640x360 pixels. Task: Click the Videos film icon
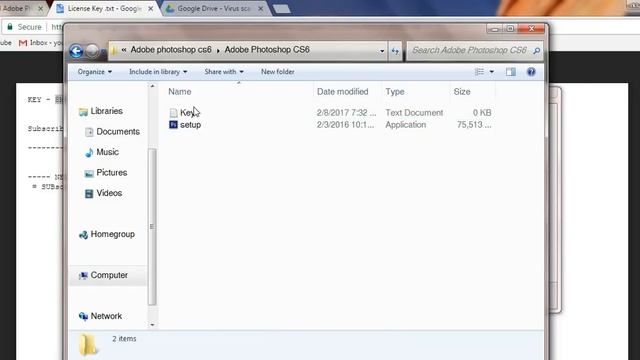89,193
